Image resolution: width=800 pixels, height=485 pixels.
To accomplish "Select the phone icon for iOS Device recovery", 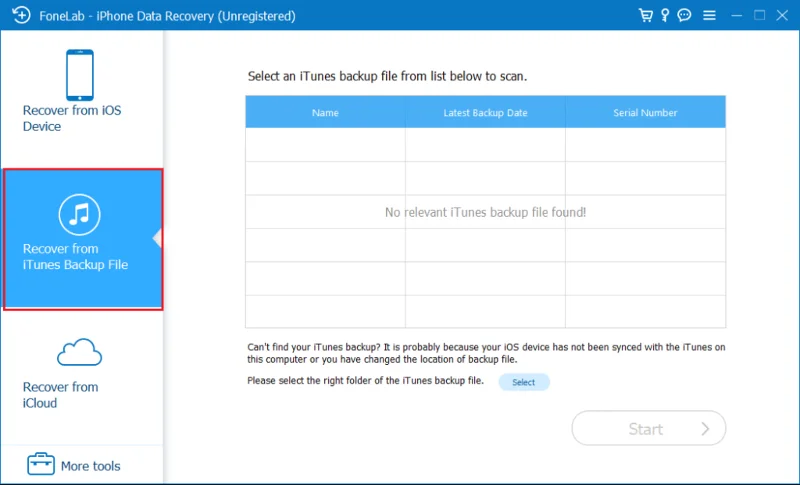I will (80, 75).
